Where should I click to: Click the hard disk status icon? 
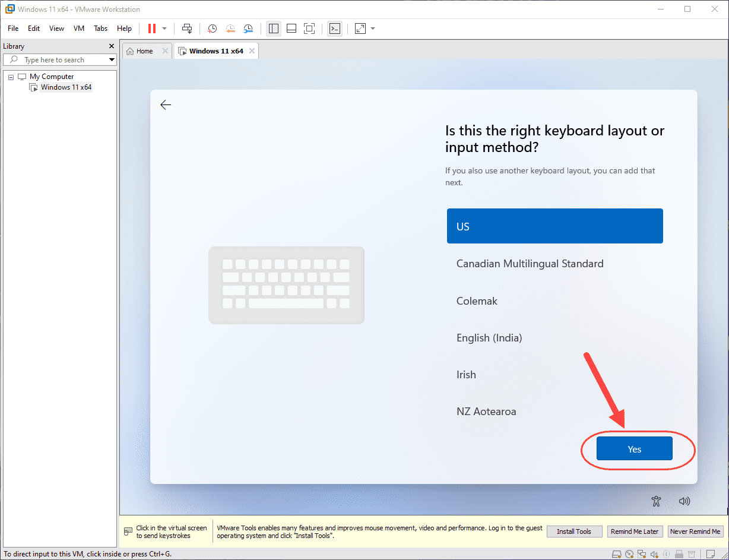[617, 555]
